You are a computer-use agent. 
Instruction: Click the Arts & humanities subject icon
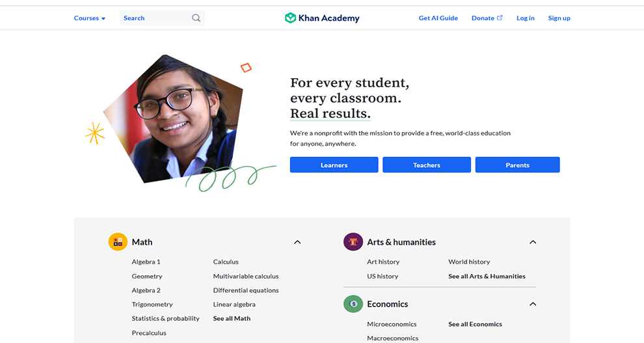353,241
